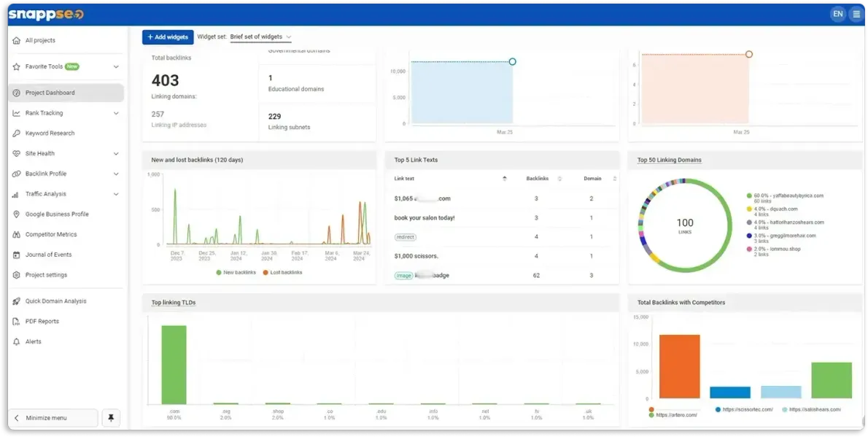
Task: Click the green yaffabeautybyrica.com legend color dot
Action: coord(750,196)
